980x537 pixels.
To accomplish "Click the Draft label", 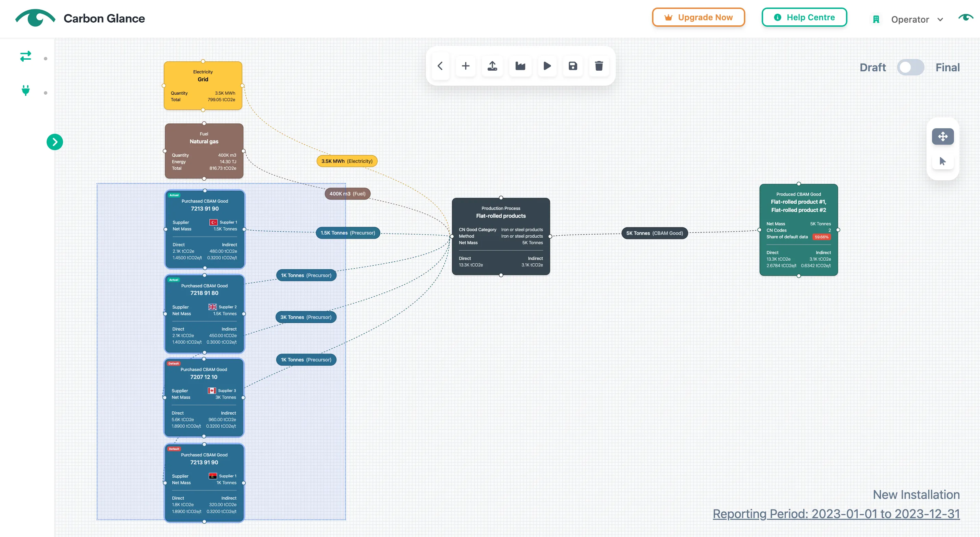I will pos(873,68).
